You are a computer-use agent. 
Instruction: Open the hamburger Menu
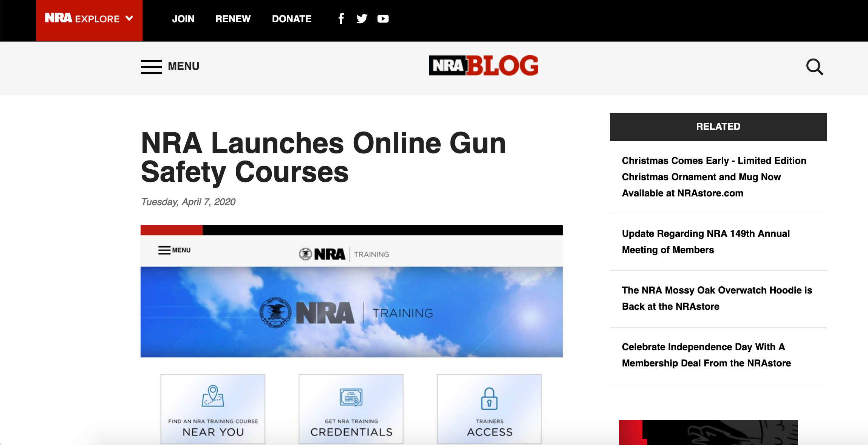[x=170, y=66]
